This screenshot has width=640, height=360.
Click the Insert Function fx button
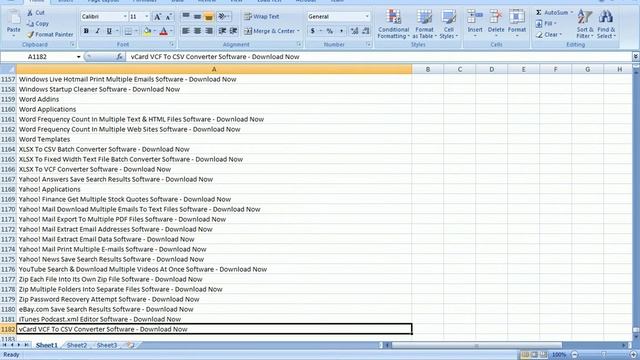click(120, 57)
